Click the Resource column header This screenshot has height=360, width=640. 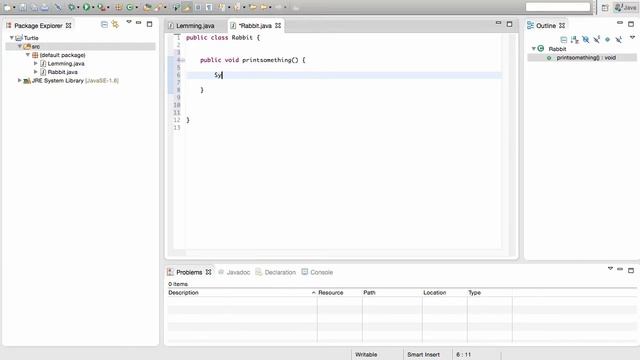click(339, 293)
